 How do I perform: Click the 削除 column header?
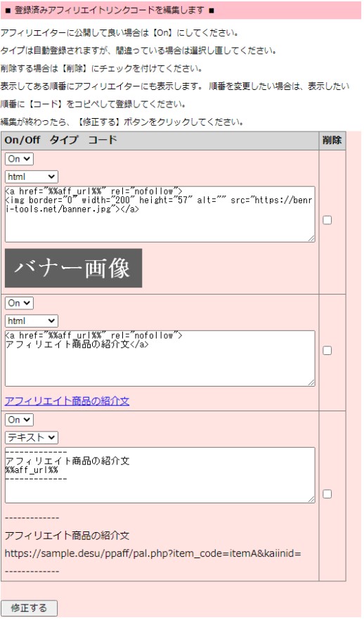pyautogui.click(x=332, y=141)
